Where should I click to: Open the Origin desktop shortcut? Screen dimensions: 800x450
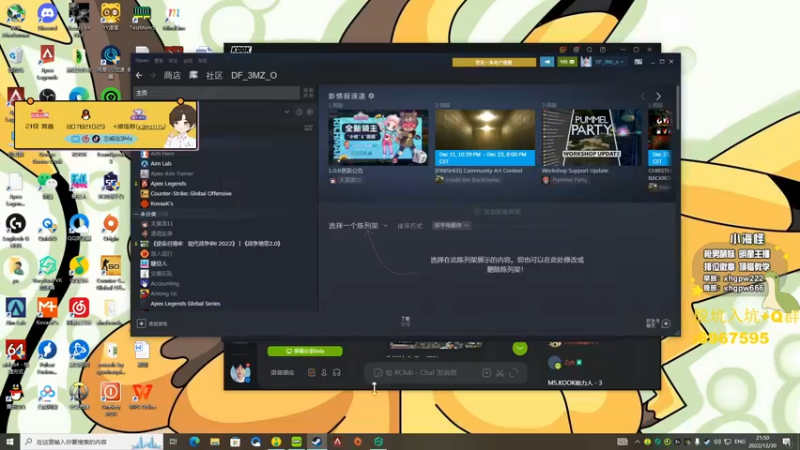pyautogui.click(x=110, y=228)
